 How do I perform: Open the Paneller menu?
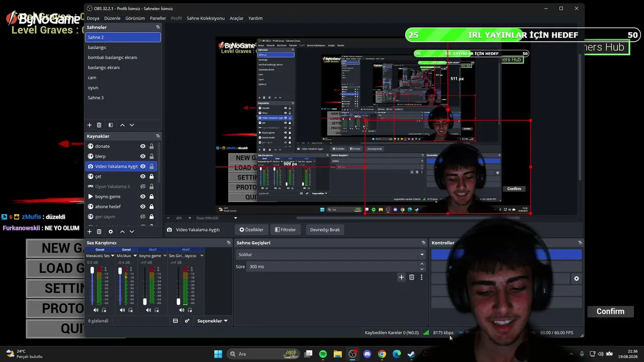click(x=158, y=18)
